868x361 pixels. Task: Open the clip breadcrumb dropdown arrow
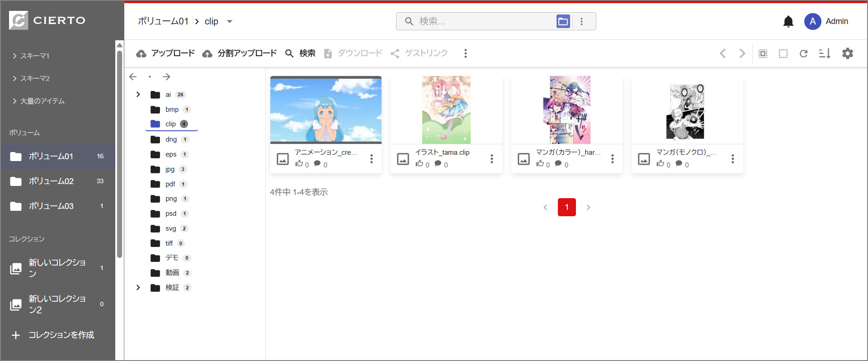230,21
